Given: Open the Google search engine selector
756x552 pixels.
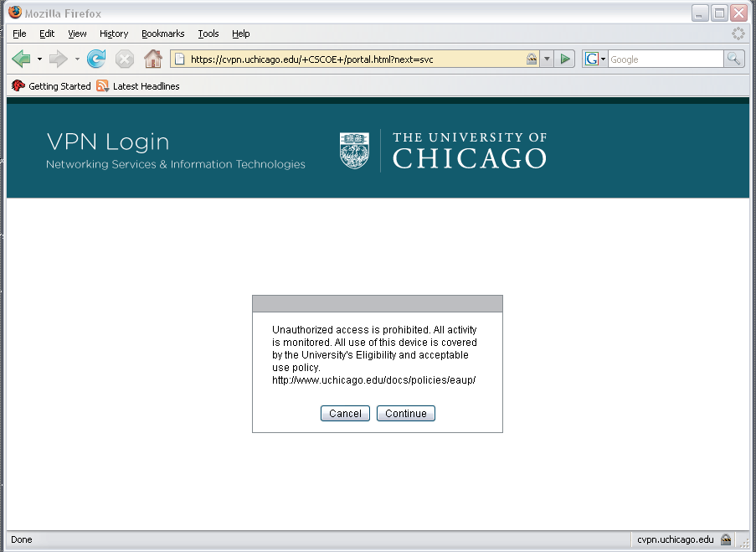Looking at the screenshot, I should pyautogui.click(x=595, y=59).
